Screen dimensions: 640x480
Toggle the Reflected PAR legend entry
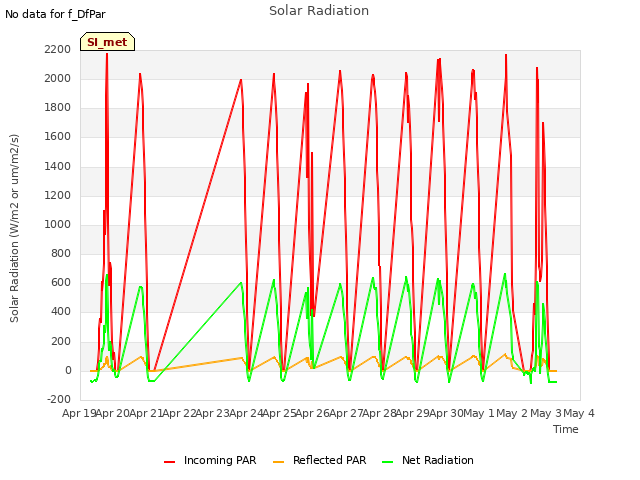point(320,460)
